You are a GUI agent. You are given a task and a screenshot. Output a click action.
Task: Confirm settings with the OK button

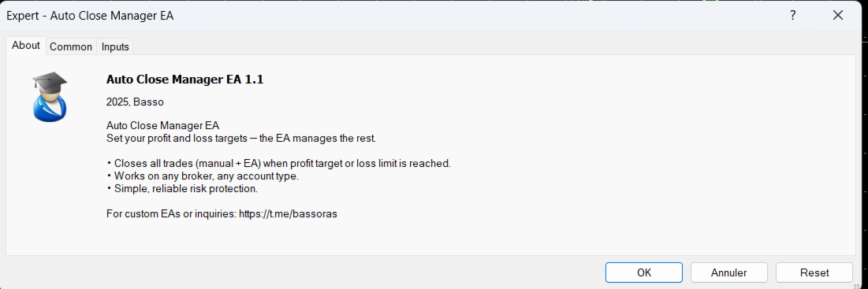(644, 272)
